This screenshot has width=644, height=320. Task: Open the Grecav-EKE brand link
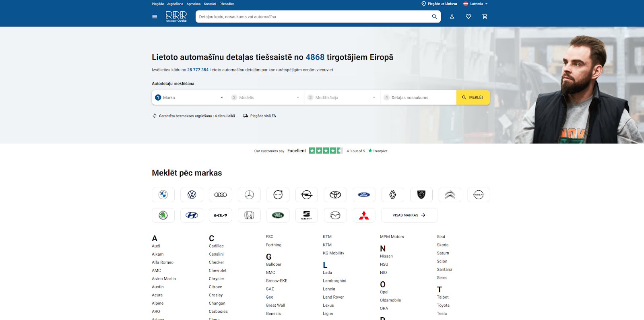click(x=277, y=281)
